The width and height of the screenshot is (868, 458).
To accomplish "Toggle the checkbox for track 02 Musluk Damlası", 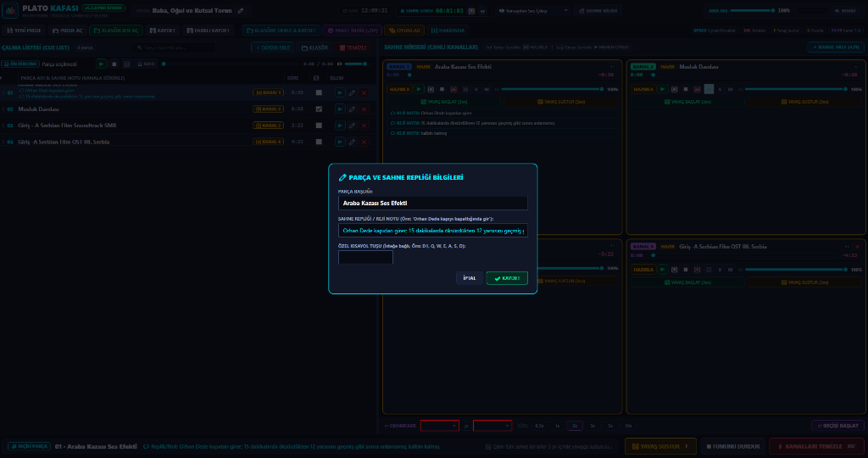I will (x=319, y=109).
